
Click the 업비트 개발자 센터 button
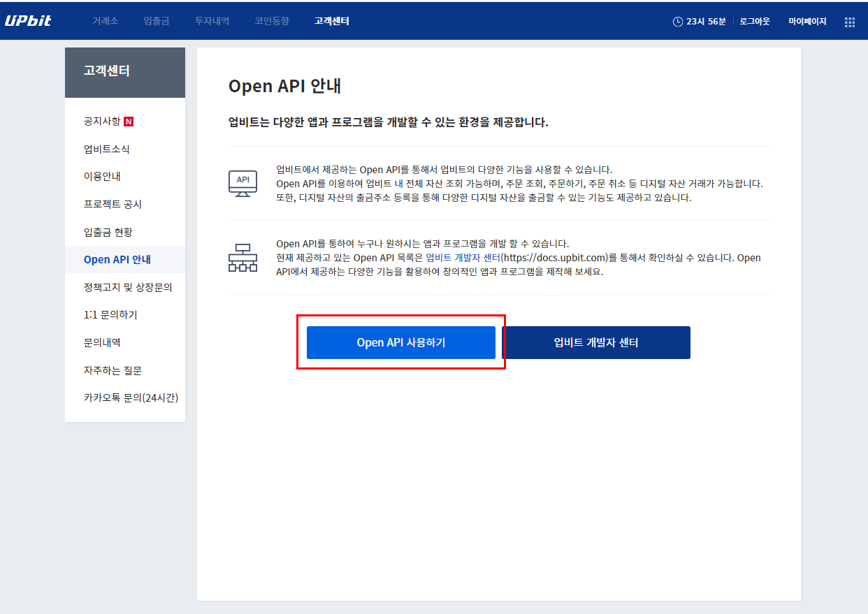point(596,342)
